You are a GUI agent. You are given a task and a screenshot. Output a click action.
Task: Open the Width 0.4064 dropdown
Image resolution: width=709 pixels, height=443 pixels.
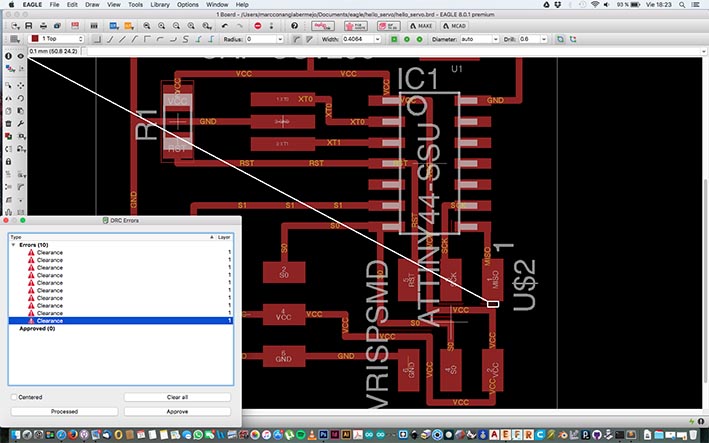click(377, 39)
